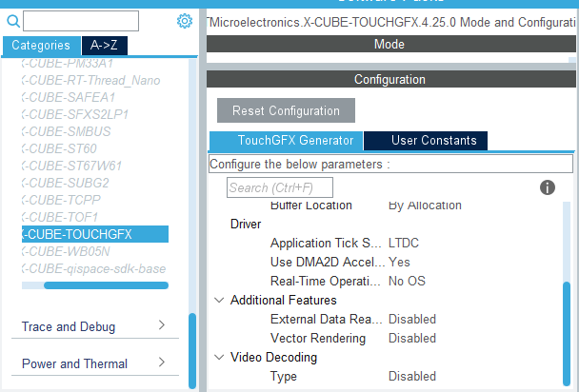
Task: Select X-CUBE-TCPP in the list
Action: (x=61, y=200)
